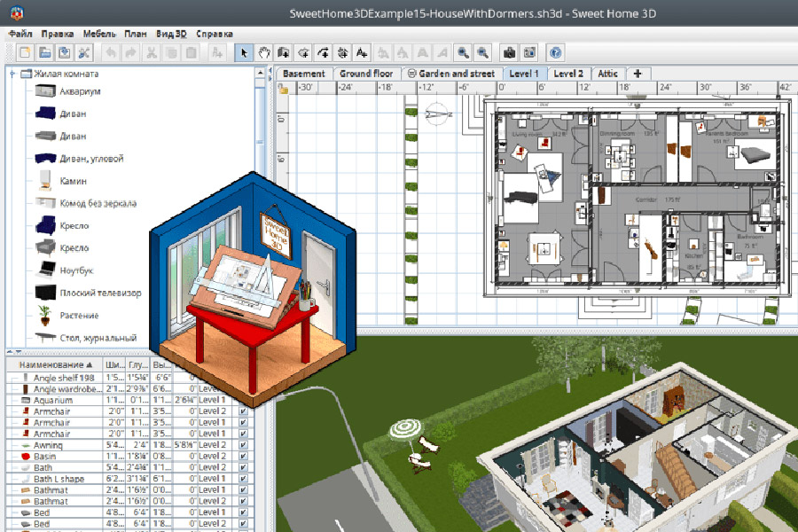Open the Мебель menu

click(99, 34)
